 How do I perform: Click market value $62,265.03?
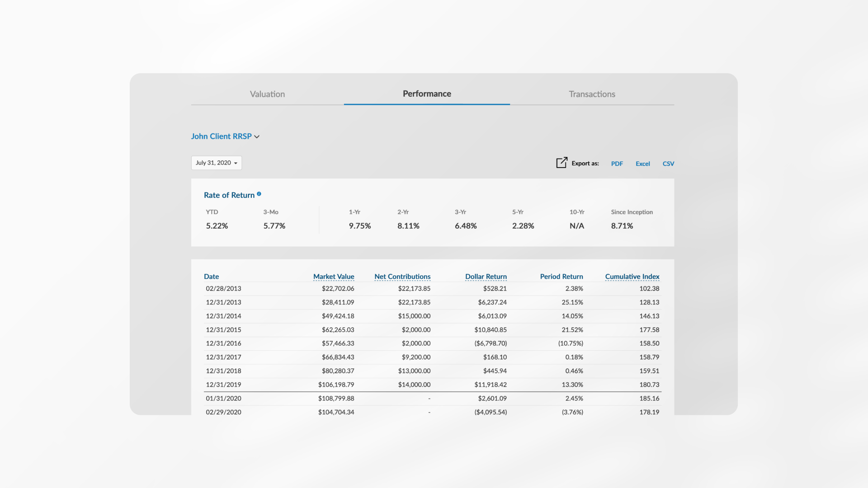click(338, 330)
